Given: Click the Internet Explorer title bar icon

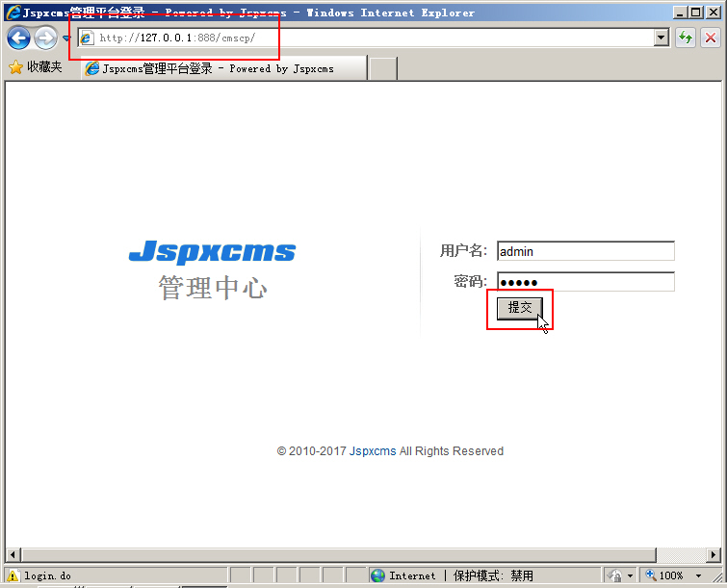Looking at the screenshot, I should (13, 13).
